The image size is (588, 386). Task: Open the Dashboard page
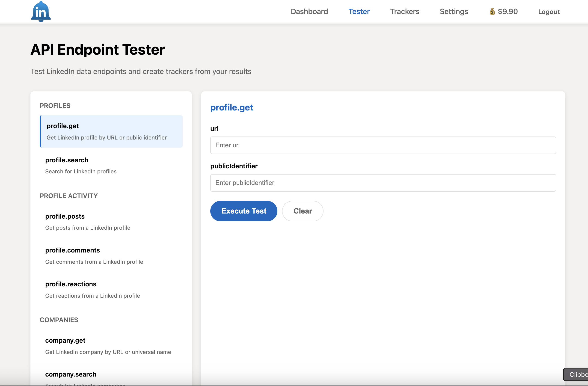pyautogui.click(x=309, y=11)
